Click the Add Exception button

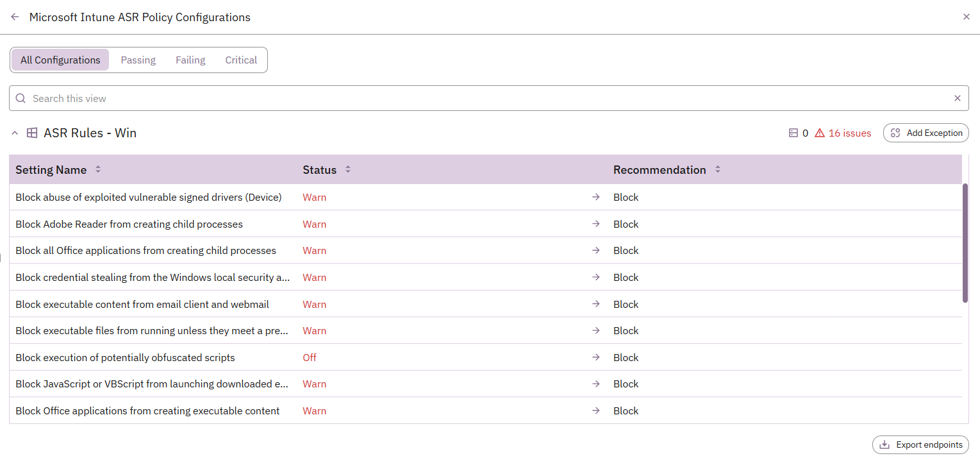pos(926,133)
